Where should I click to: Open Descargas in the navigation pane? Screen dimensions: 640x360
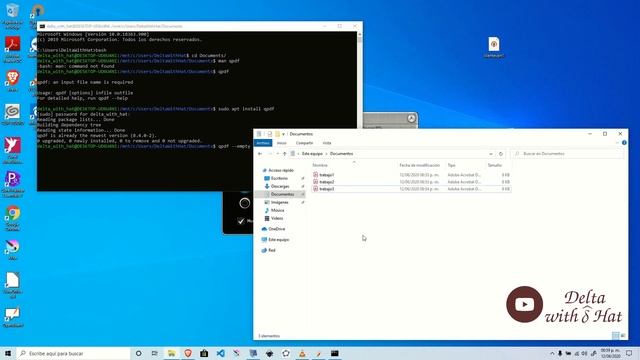(x=280, y=186)
